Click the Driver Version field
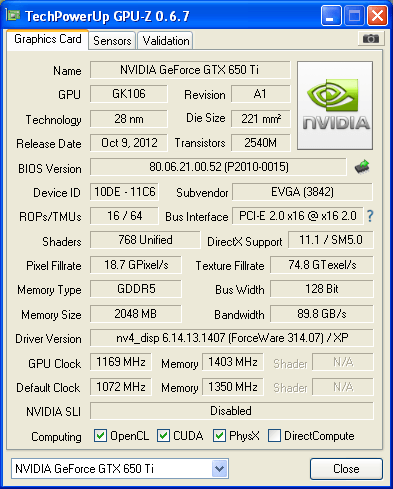The width and height of the screenshot is (393, 489). [x=232, y=338]
